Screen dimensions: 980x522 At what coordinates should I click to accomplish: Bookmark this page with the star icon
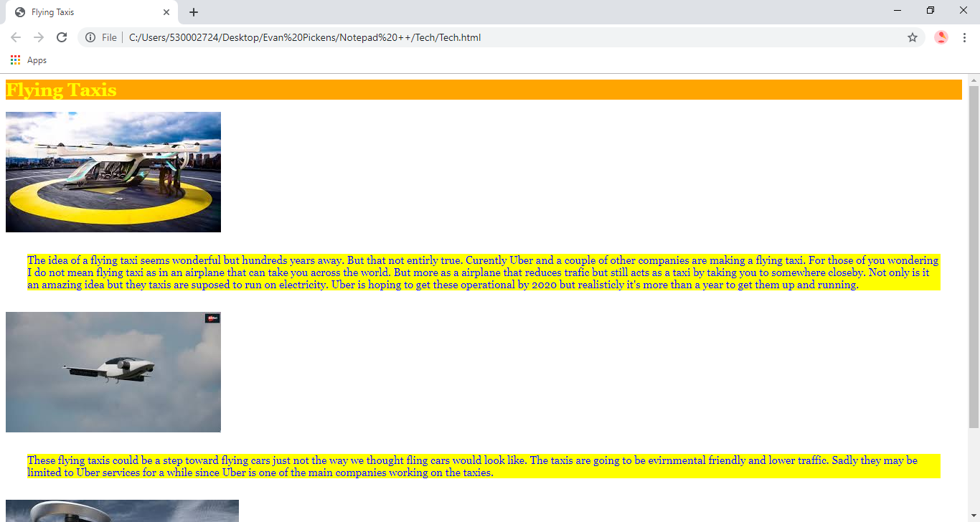pos(913,37)
